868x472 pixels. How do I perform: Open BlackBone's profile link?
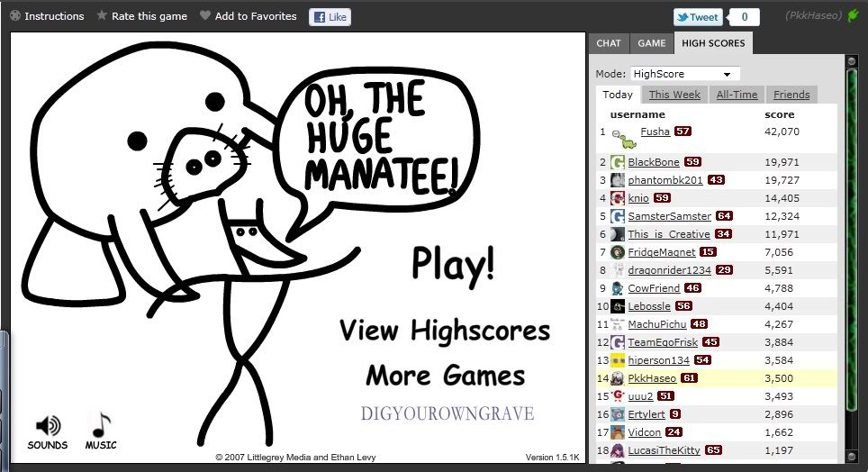pyautogui.click(x=653, y=162)
